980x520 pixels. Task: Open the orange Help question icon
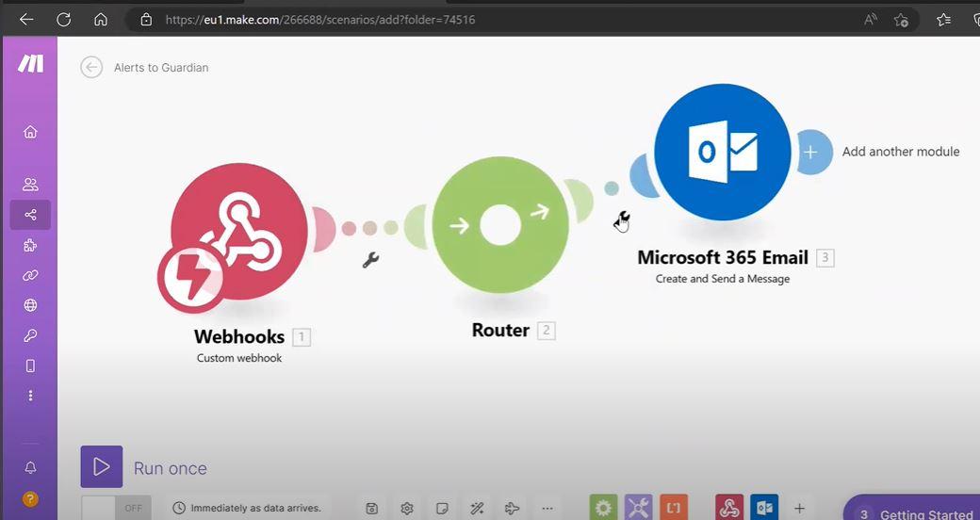click(30, 498)
